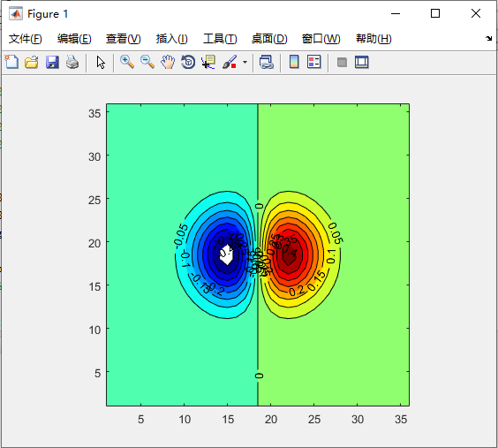Screen dimensions: 498x448
Task: Choose the Brush data tool
Action: pyautogui.click(x=230, y=62)
